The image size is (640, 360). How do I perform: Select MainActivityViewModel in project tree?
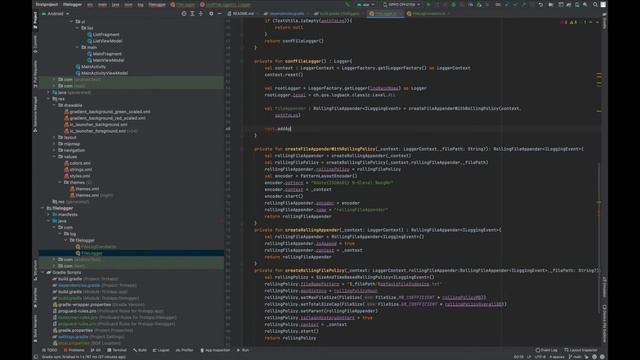(x=104, y=73)
